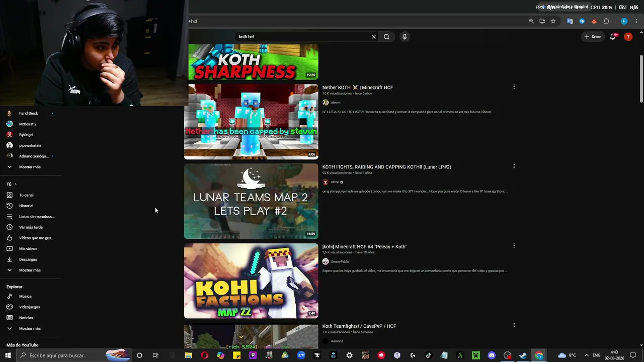Click the browser zoom magnifier icon
This screenshot has width=644, height=362.
tap(531, 21)
